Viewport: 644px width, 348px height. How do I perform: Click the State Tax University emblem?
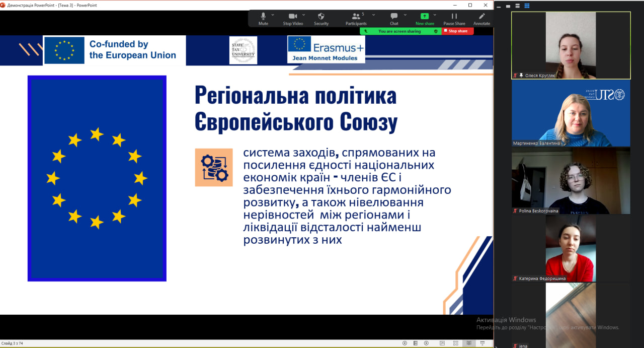pyautogui.click(x=243, y=50)
